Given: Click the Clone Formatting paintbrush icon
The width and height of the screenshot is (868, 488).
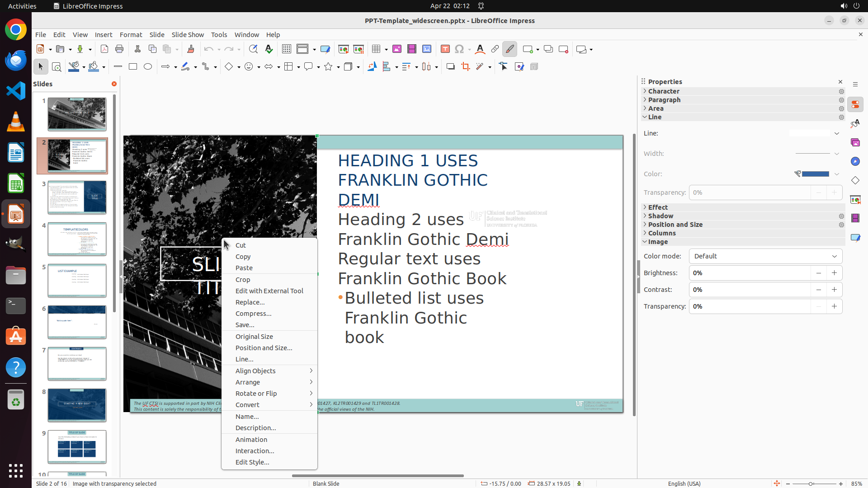Looking at the screenshot, I should click(190, 49).
